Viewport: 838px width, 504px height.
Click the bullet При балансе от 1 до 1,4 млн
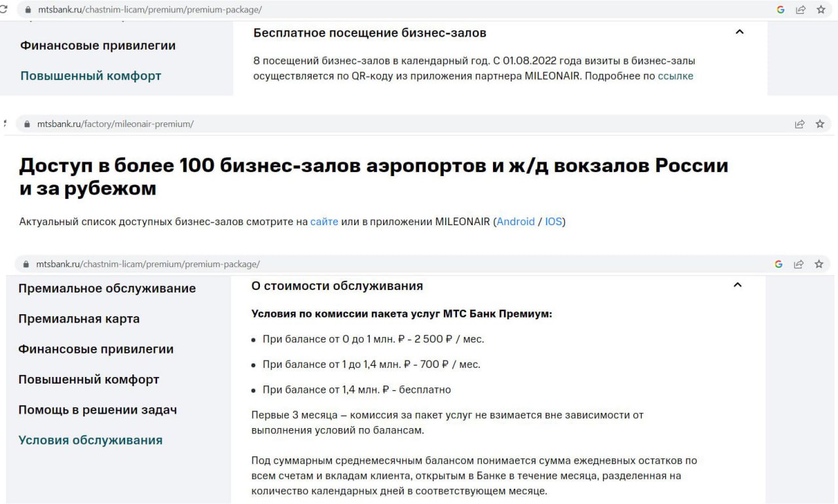tap(371, 365)
